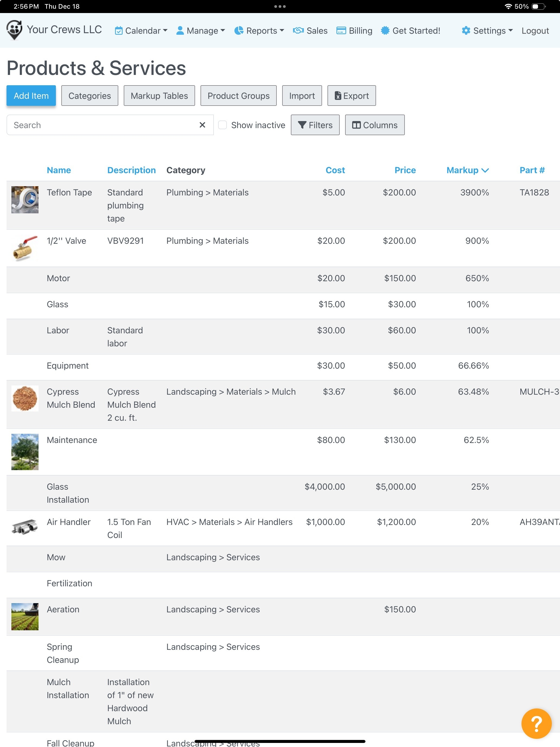Click the battery indicator icon
This screenshot has width=560, height=747.
[538, 7]
